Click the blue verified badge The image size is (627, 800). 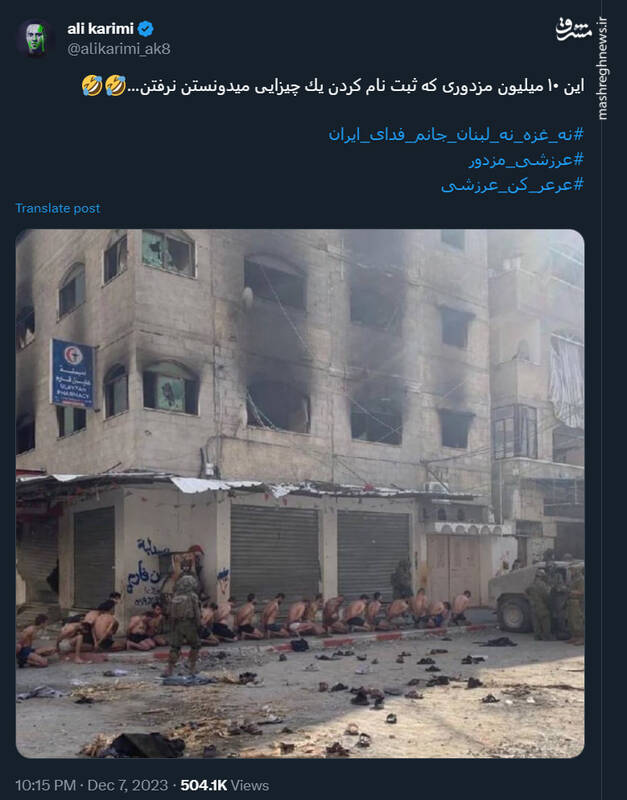(x=145, y=29)
